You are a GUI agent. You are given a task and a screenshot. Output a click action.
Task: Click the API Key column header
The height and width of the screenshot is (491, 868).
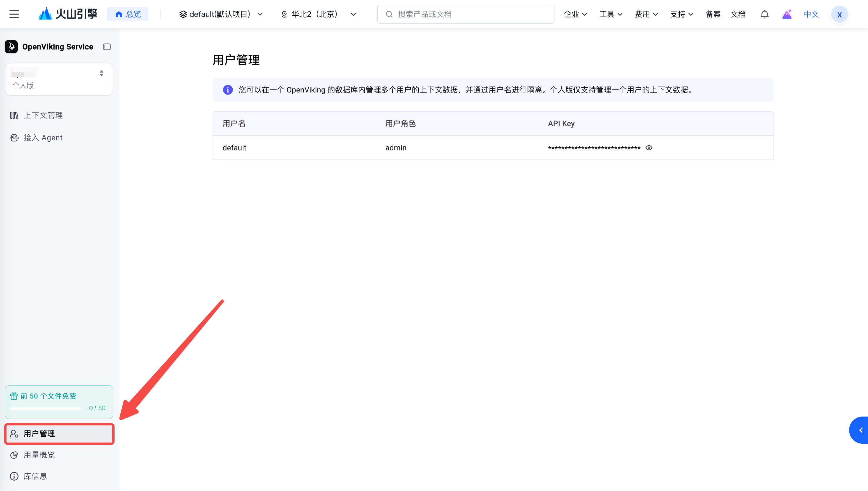[x=561, y=123]
